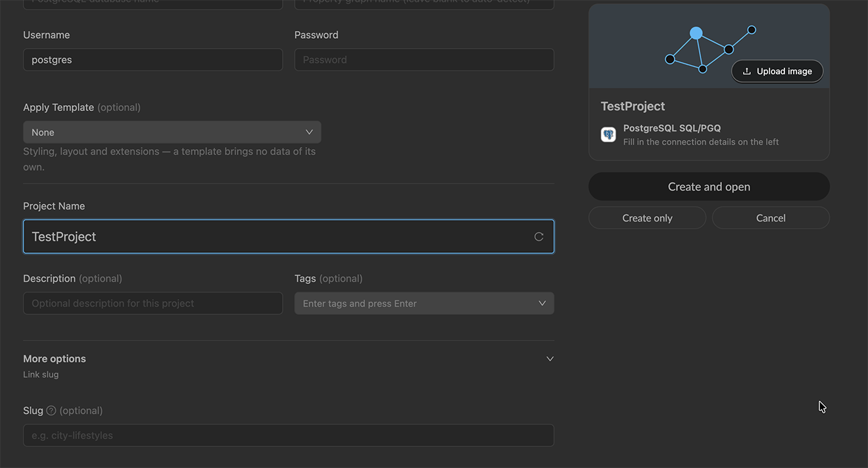Click the PostgreSQL elephant icon in the preview card
Screen dimensions: 868x468
pos(608,135)
